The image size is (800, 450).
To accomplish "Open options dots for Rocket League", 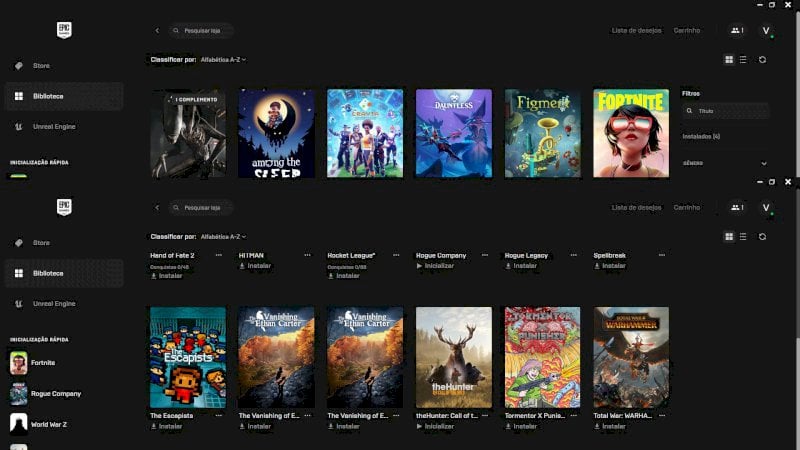I will (396, 255).
